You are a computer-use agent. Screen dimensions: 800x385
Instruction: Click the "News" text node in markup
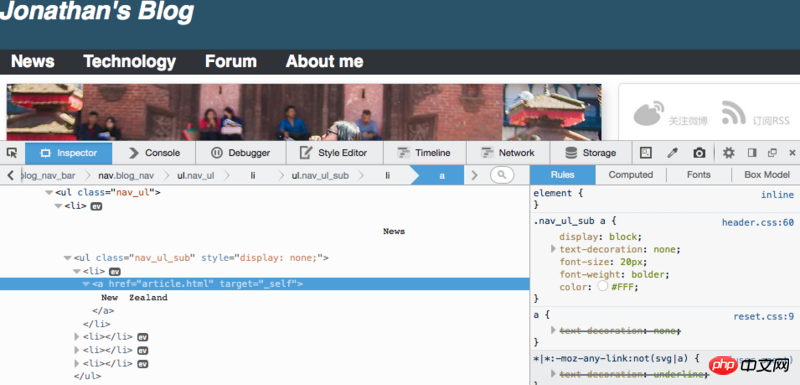[394, 232]
